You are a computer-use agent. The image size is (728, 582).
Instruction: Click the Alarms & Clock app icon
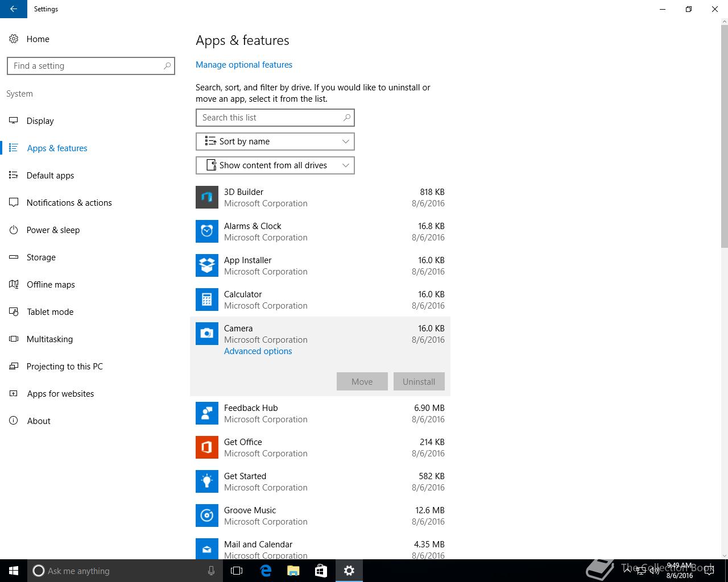click(207, 231)
